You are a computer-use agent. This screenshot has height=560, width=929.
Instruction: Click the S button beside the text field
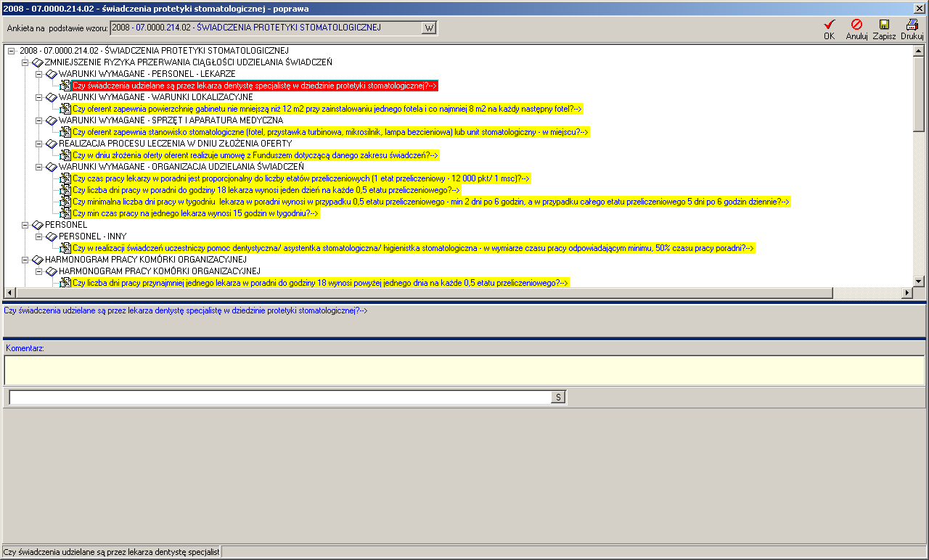click(x=558, y=397)
